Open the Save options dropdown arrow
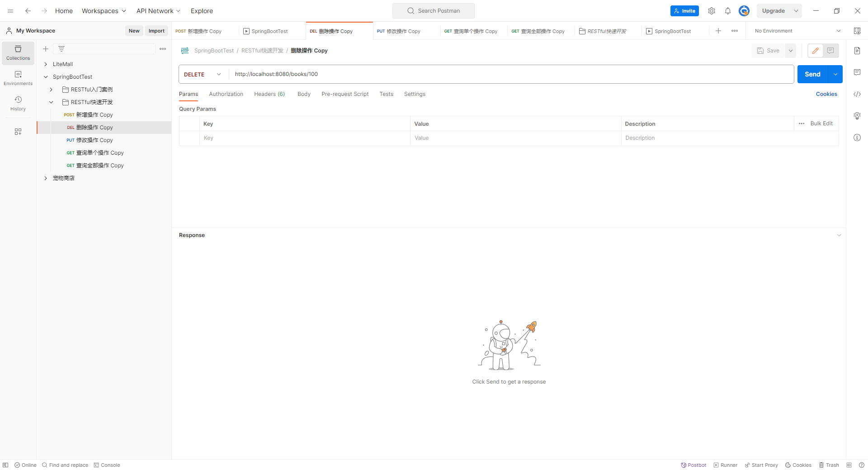Image resolution: width=868 pixels, height=470 pixels. tap(791, 51)
